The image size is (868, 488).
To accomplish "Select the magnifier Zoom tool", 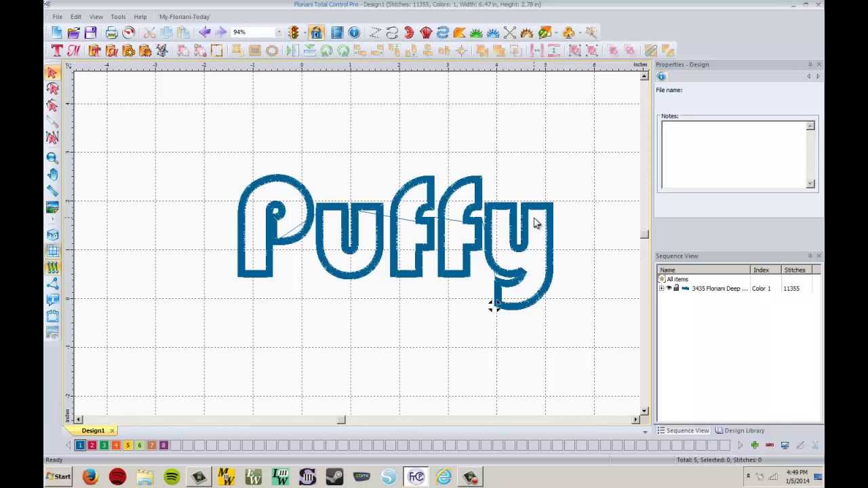I will (x=52, y=157).
